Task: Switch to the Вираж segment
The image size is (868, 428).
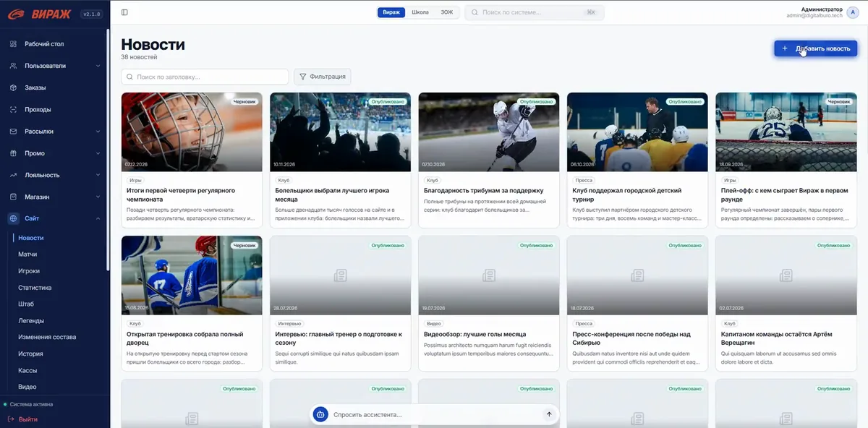Action: click(391, 12)
